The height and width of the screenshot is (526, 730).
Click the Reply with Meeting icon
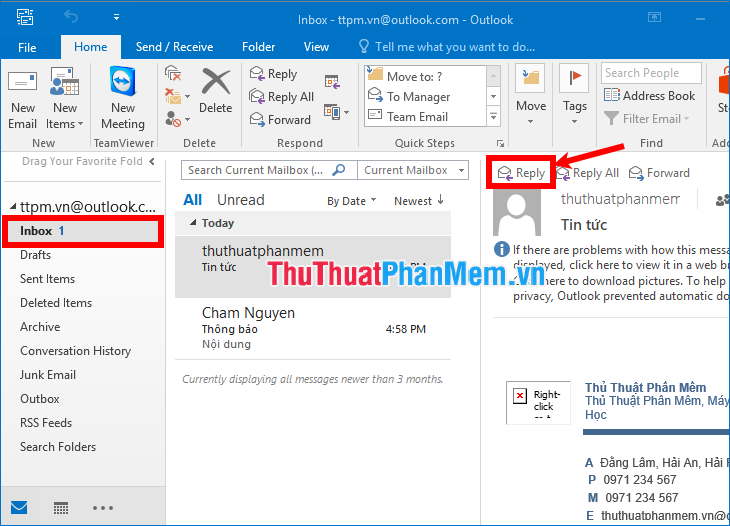[332, 81]
